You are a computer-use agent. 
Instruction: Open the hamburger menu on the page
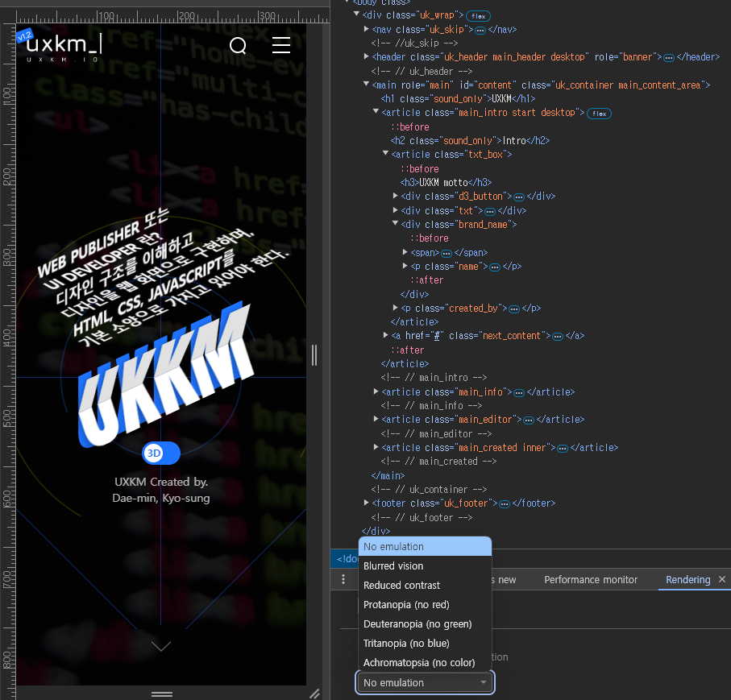(x=281, y=45)
